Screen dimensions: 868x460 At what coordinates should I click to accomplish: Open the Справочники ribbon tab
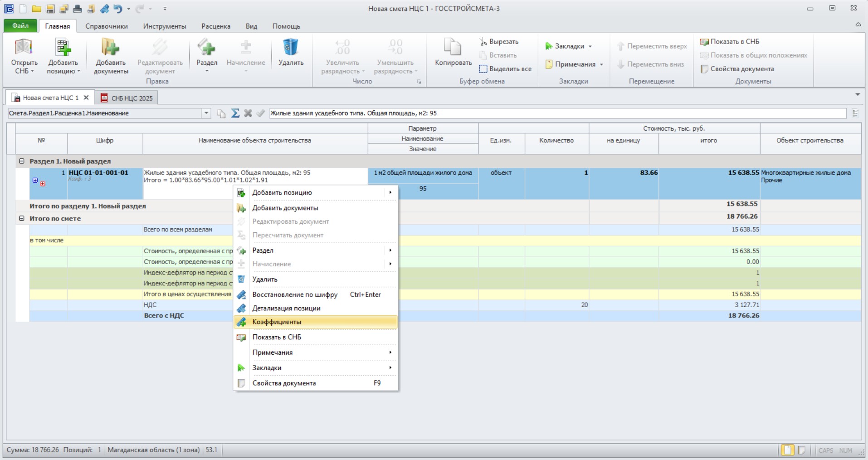point(107,26)
